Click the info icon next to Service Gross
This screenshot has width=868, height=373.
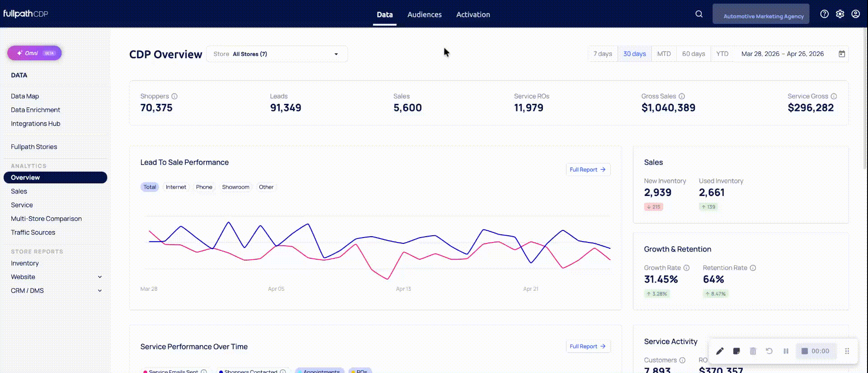click(x=834, y=96)
